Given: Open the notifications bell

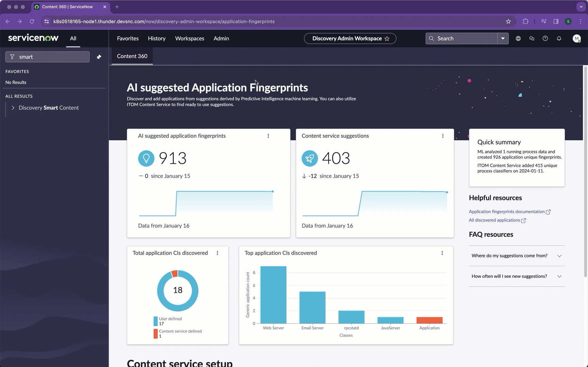Looking at the screenshot, I should coord(559,38).
